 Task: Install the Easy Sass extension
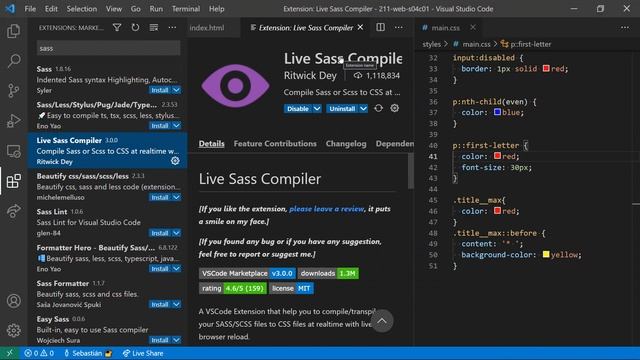click(x=160, y=340)
